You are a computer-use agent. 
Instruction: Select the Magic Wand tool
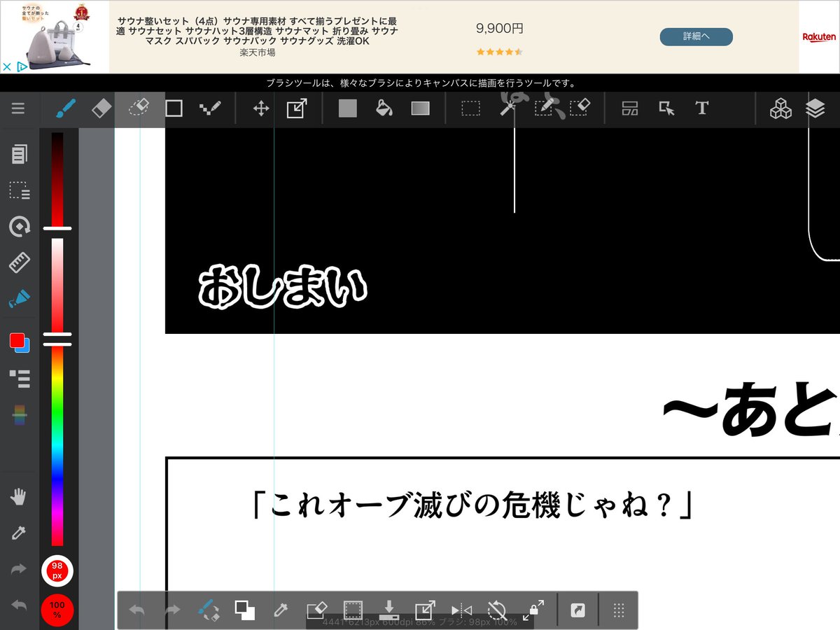coord(508,108)
